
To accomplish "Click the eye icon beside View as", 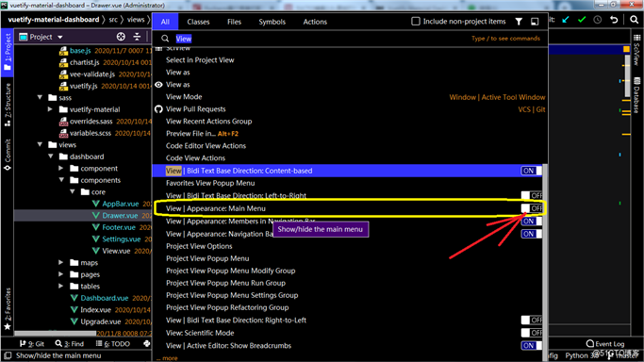I will (158, 85).
